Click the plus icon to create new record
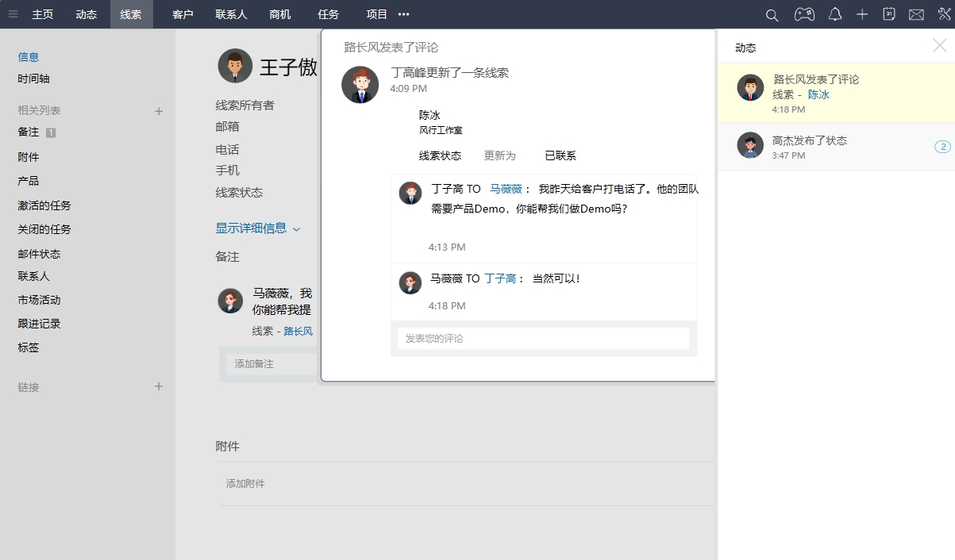 click(861, 13)
